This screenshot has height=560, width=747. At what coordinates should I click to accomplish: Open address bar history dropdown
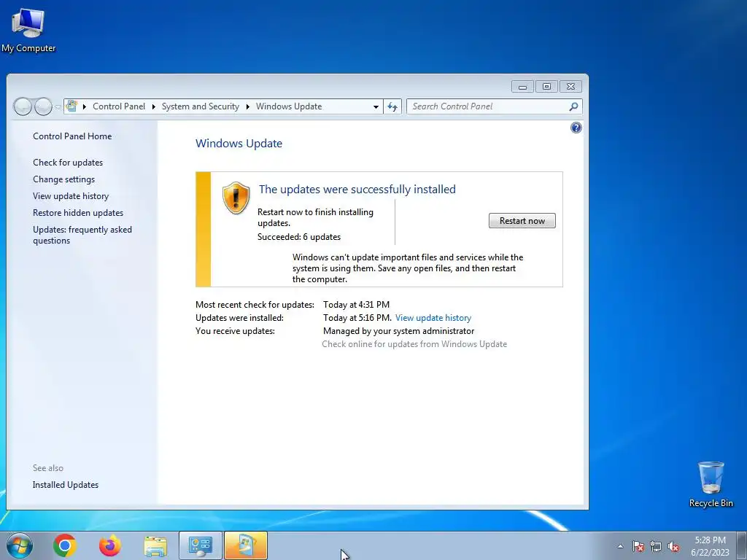tap(376, 106)
